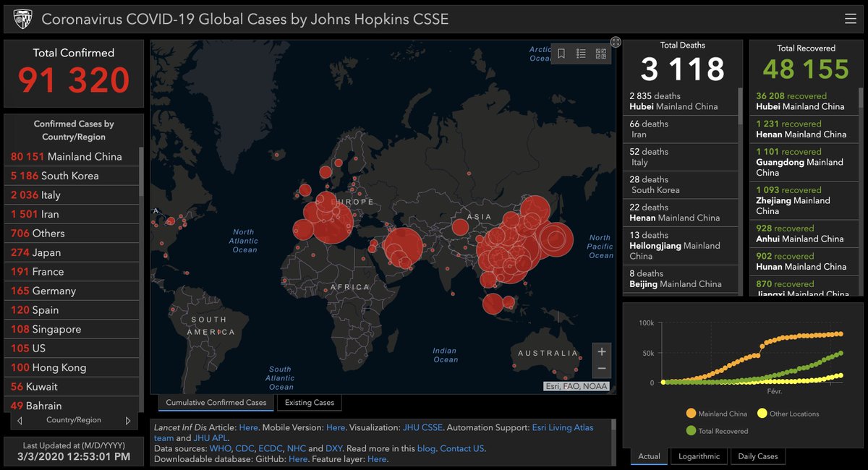
Task: Open the JHU CSSE visualization link
Action: coord(422,427)
